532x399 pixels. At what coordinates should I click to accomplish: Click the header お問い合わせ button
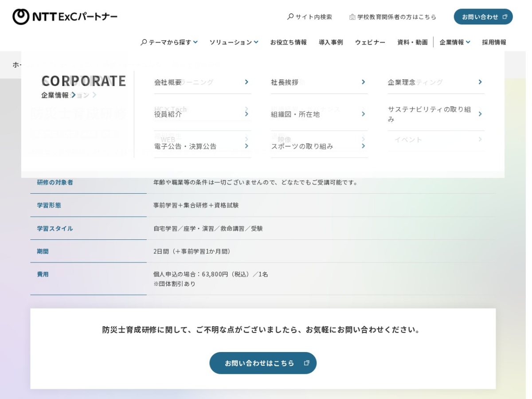click(x=483, y=17)
